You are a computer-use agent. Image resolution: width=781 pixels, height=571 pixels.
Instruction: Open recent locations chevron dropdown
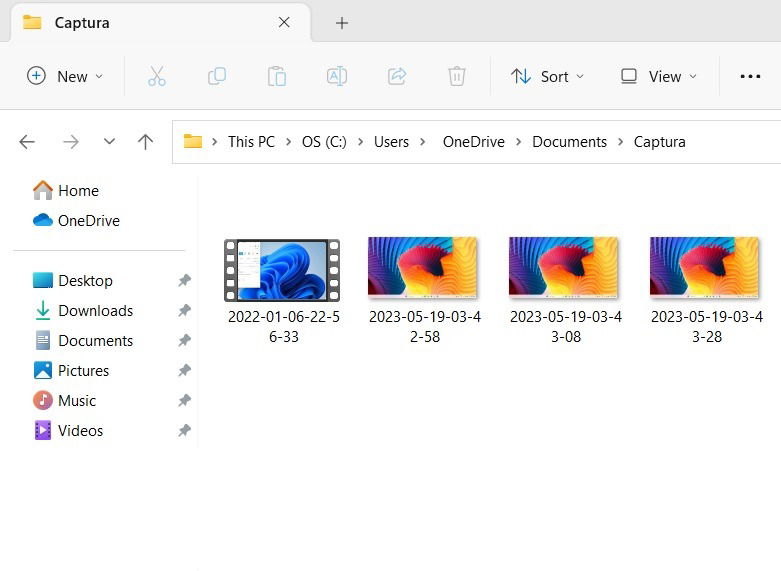pyautogui.click(x=110, y=142)
